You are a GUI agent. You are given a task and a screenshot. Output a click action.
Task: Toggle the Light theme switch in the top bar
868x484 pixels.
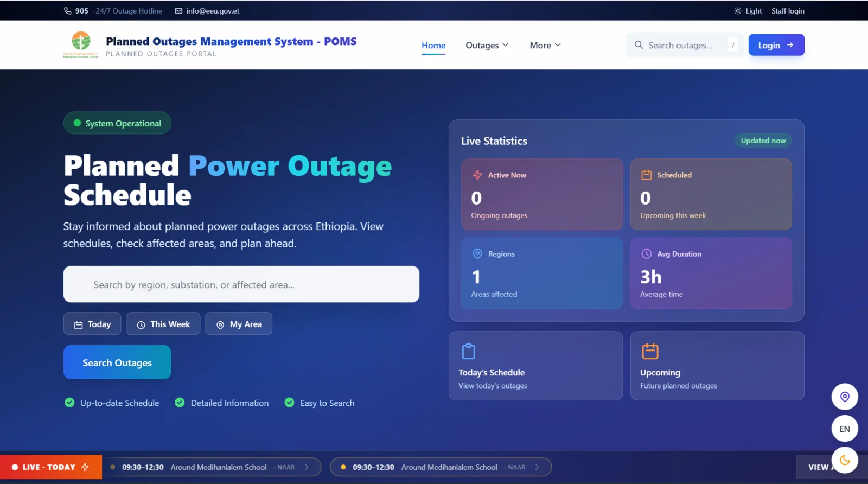click(748, 11)
